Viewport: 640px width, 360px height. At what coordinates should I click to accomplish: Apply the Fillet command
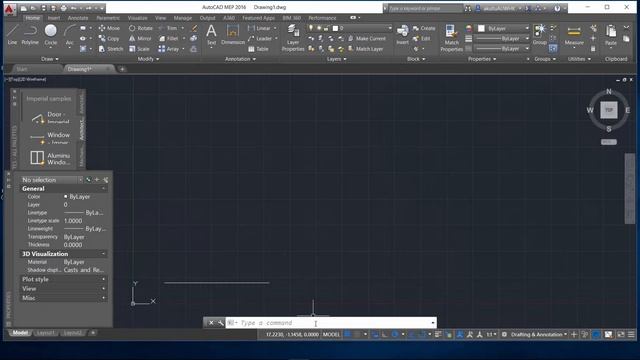click(x=169, y=38)
